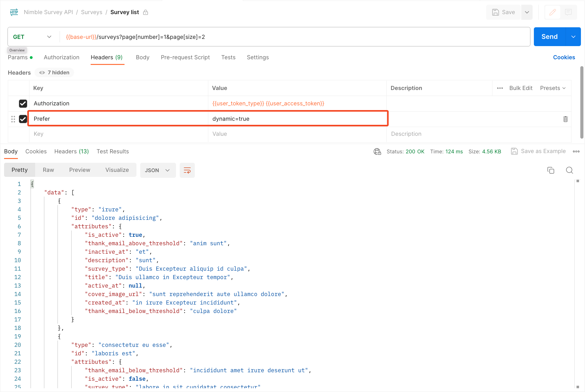585x392 pixels.
Task: Click the headers table vertical scrollbar
Action: pyautogui.click(x=582, y=102)
